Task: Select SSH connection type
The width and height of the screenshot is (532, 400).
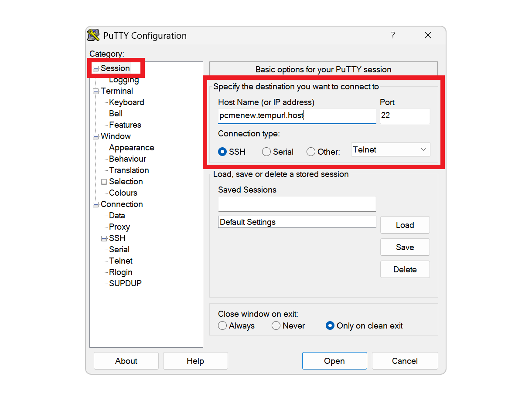Action: click(x=222, y=152)
